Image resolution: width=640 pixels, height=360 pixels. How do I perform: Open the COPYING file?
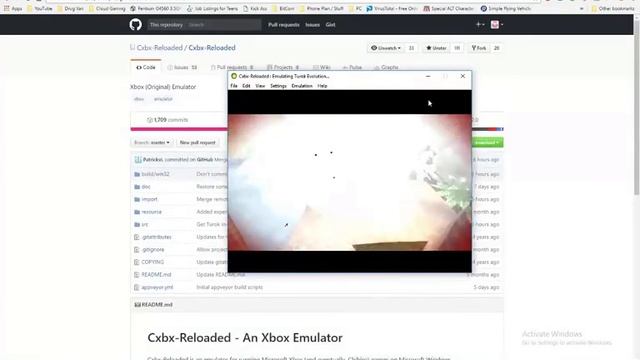153,262
